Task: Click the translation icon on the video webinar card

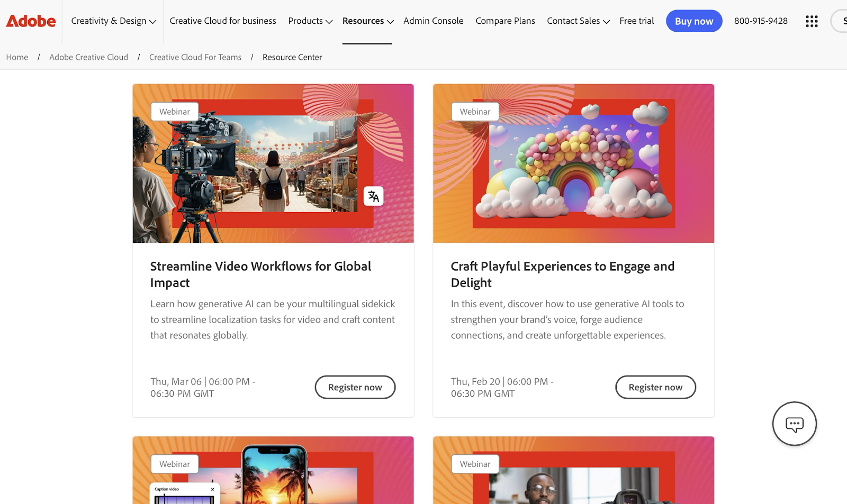Action: point(374,196)
